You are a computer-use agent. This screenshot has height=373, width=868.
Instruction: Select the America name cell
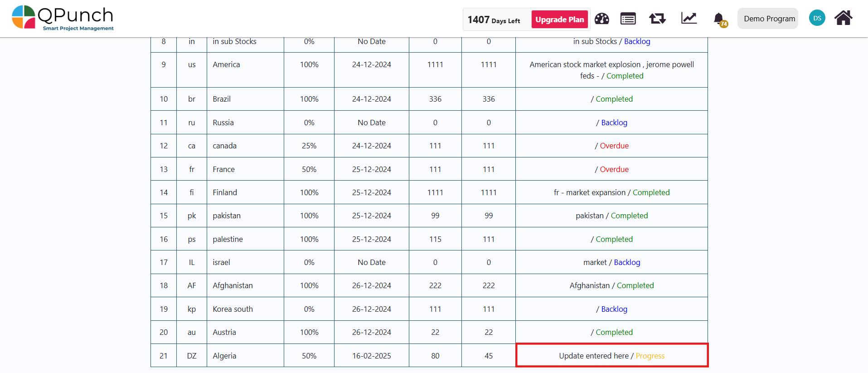[x=245, y=70]
